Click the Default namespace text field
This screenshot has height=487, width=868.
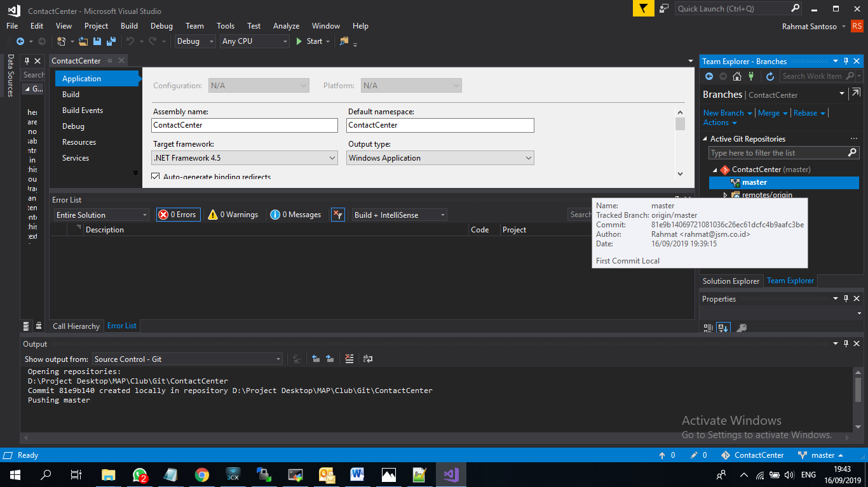tap(440, 125)
